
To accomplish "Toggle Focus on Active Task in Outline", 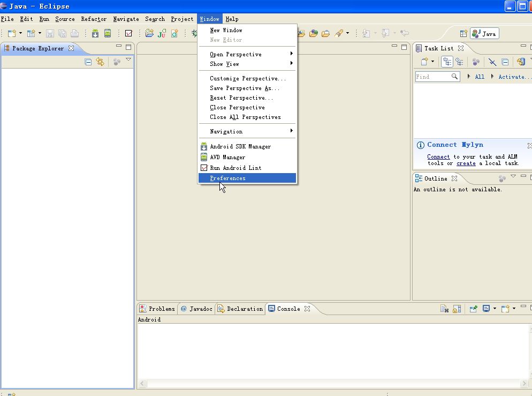I will pyautogui.click(x=502, y=178).
